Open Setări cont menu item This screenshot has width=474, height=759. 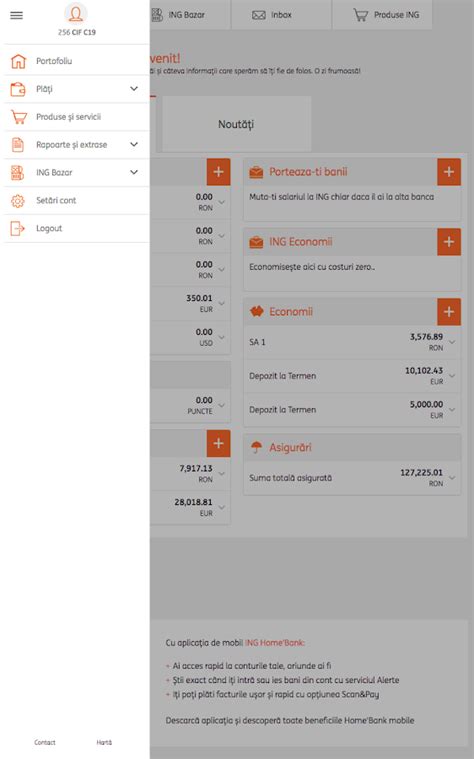coord(76,200)
